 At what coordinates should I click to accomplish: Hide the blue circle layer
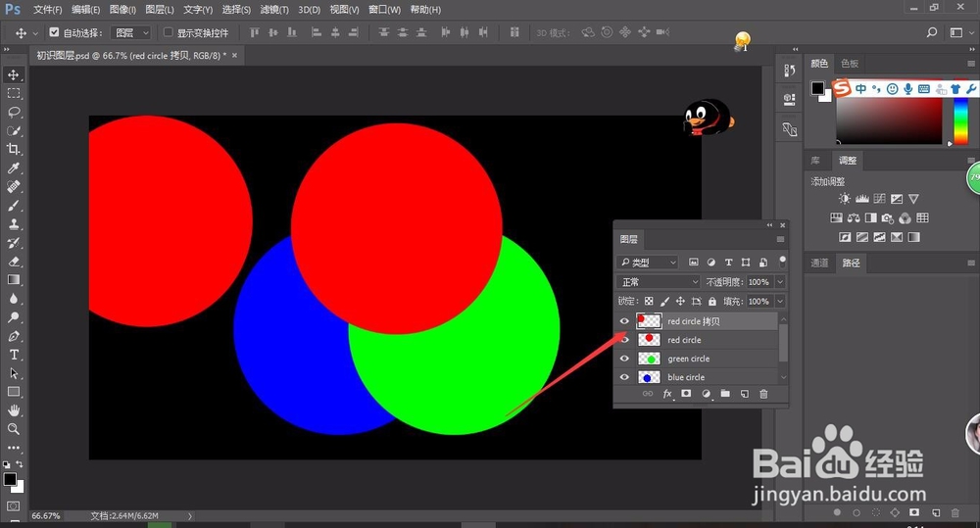(x=624, y=377)
